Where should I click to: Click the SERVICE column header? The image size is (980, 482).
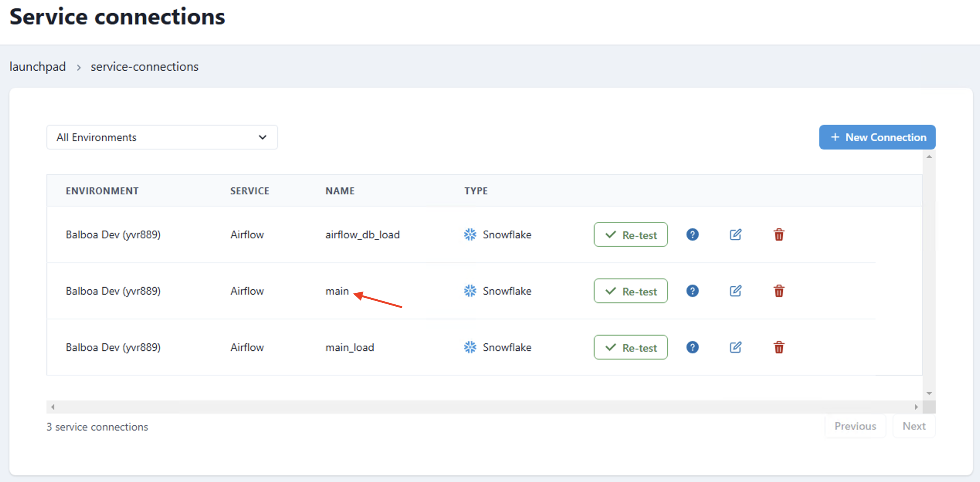tap(250, 191)
